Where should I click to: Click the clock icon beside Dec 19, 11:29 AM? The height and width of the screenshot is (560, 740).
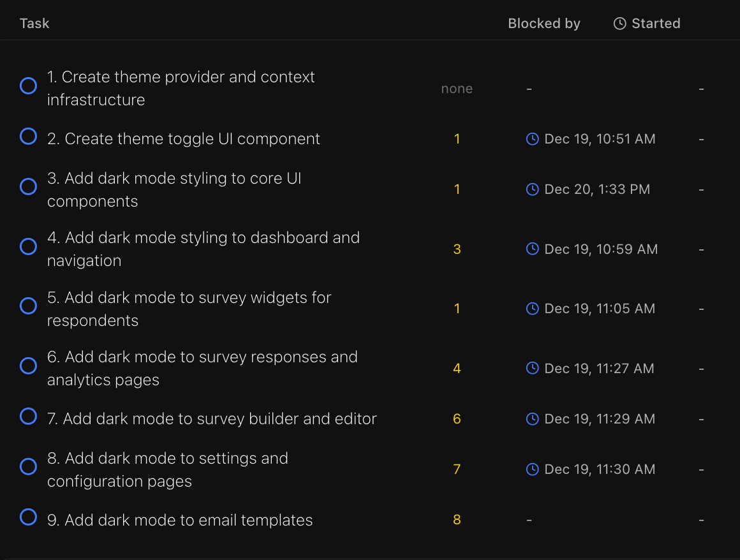[x=532, y=418]
